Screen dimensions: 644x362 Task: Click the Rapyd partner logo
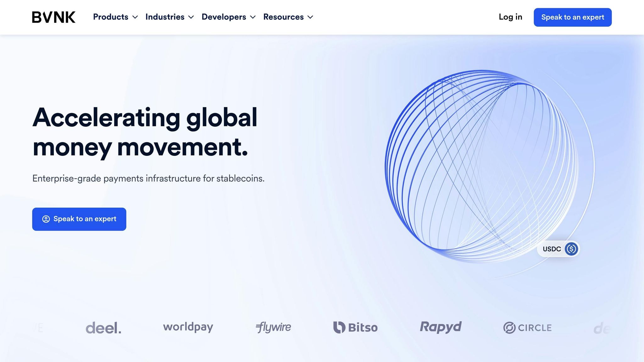click(x=441, y=327)
